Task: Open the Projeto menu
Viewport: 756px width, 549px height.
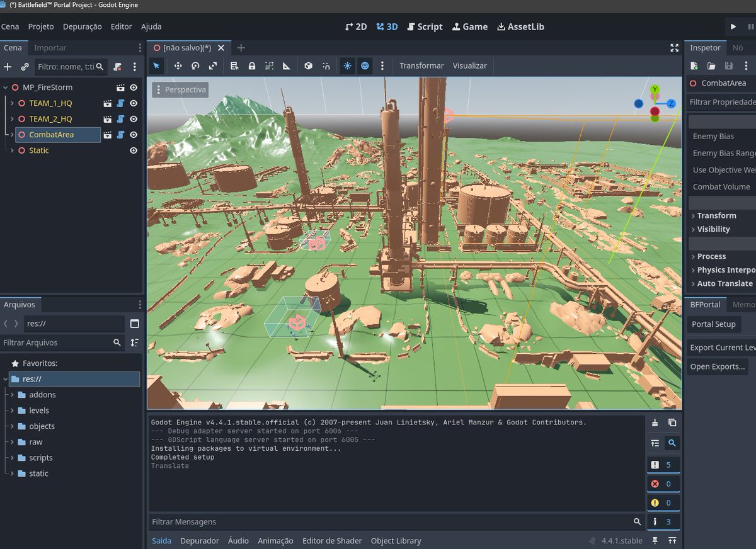Action: [x=40, y=26]
